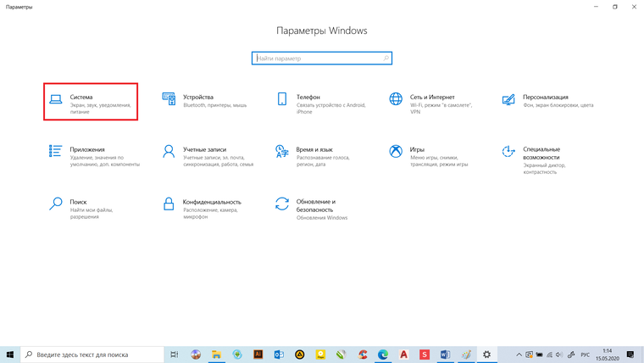Viewport: 644px width, 363px height.
Task: Open Microsoft Edge from the taskbar
Action: 383,355
